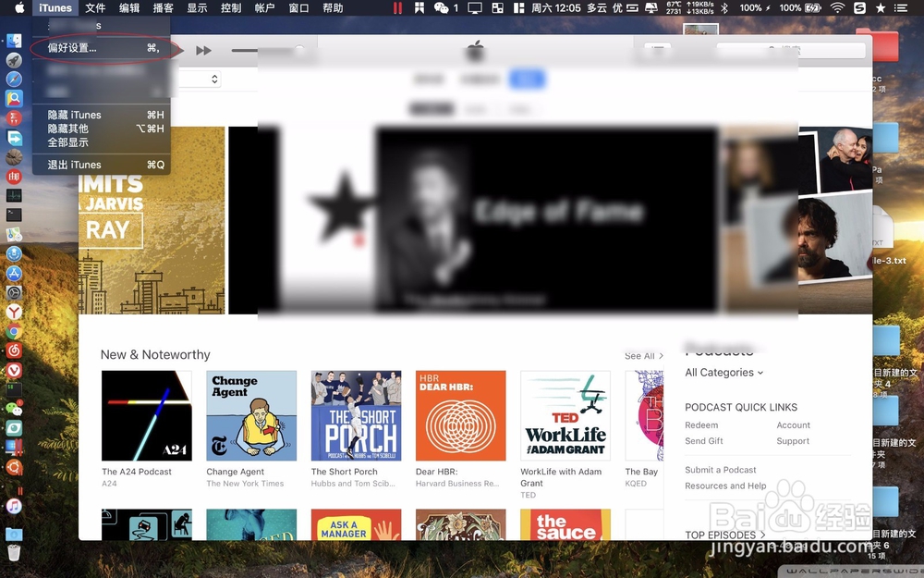Open Notification Center list icon
Viewport: 924px width, 578px height.
pos(900,7)
